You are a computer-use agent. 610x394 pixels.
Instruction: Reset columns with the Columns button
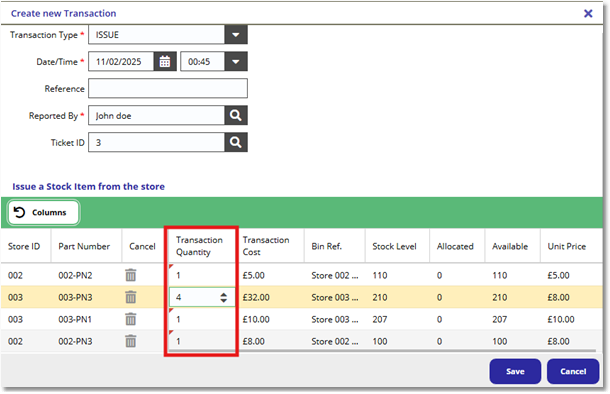[44, 212]
